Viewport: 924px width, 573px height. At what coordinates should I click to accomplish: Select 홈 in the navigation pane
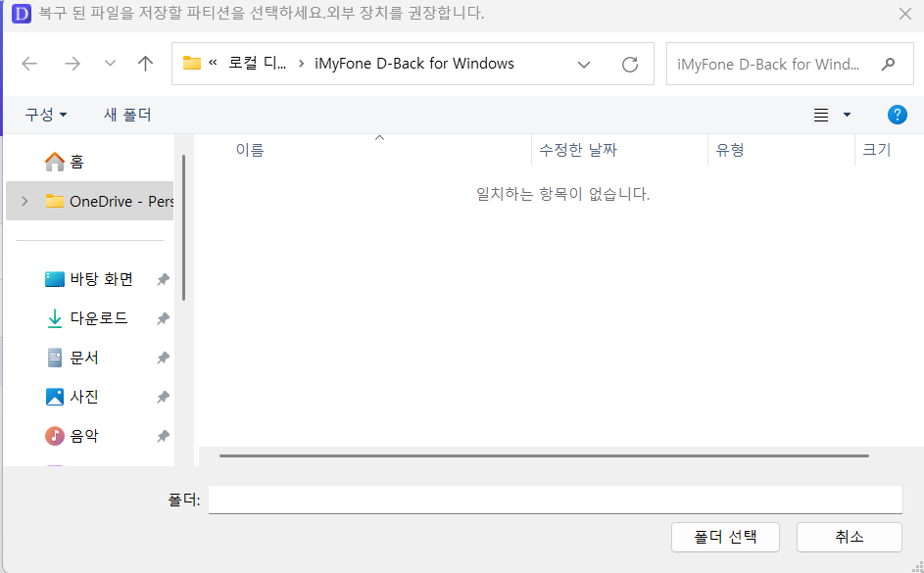[89, 162]
